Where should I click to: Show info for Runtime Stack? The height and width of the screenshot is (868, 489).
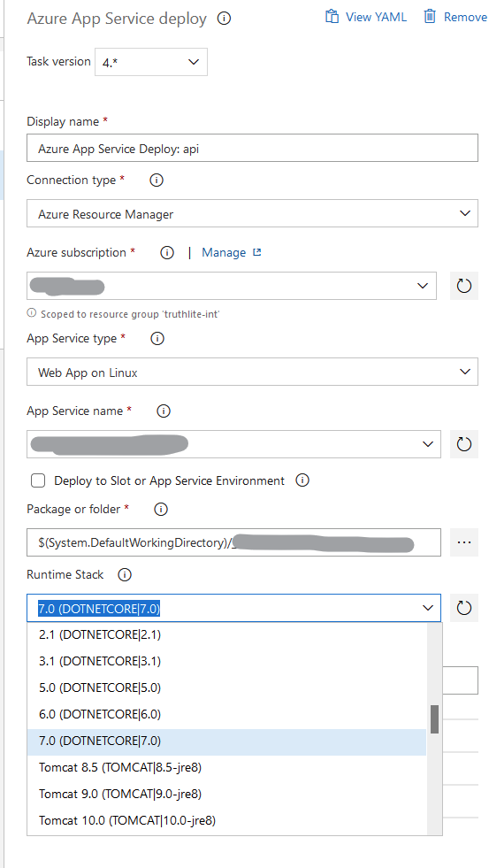click(125, 575)
